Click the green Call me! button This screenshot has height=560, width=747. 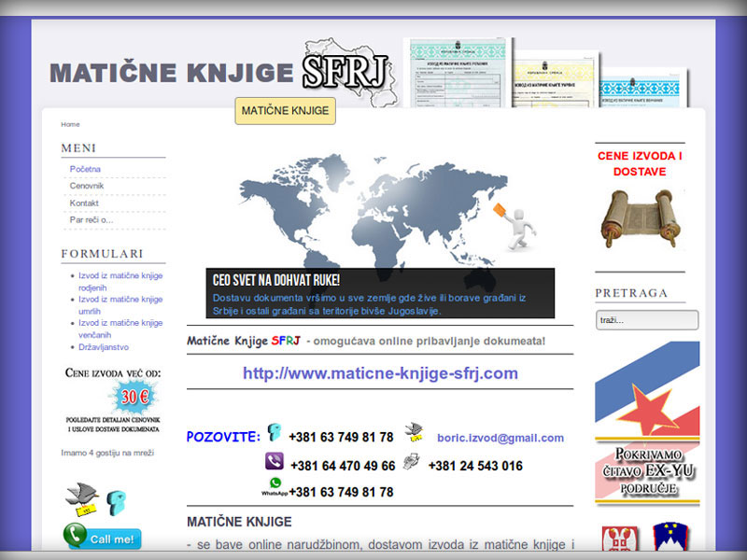coord(103,538)
